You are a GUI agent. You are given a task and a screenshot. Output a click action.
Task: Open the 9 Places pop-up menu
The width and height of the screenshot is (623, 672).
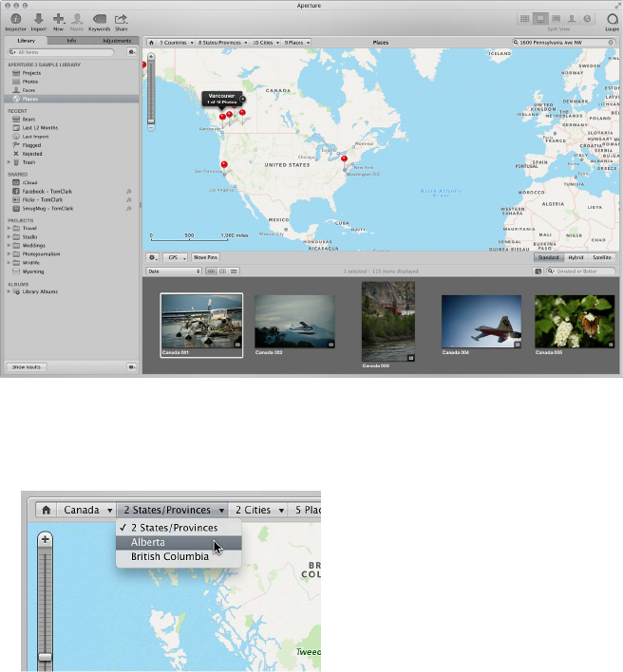[296, 43]
